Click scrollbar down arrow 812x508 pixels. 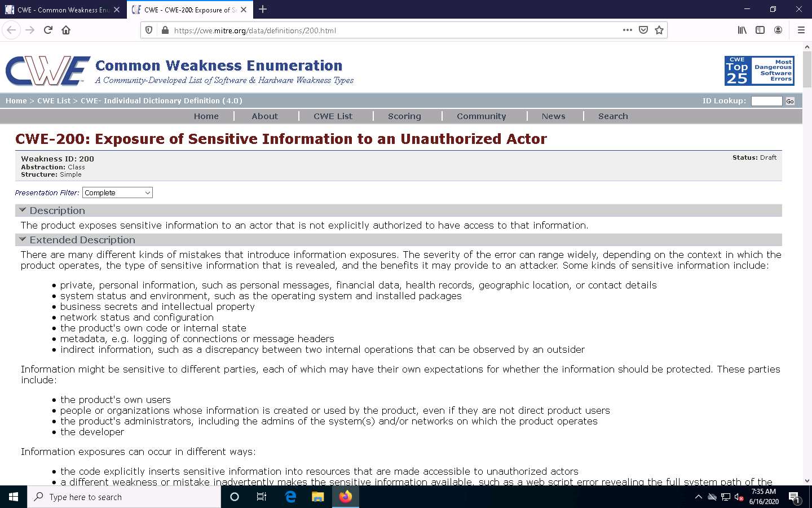click(807, 481)
